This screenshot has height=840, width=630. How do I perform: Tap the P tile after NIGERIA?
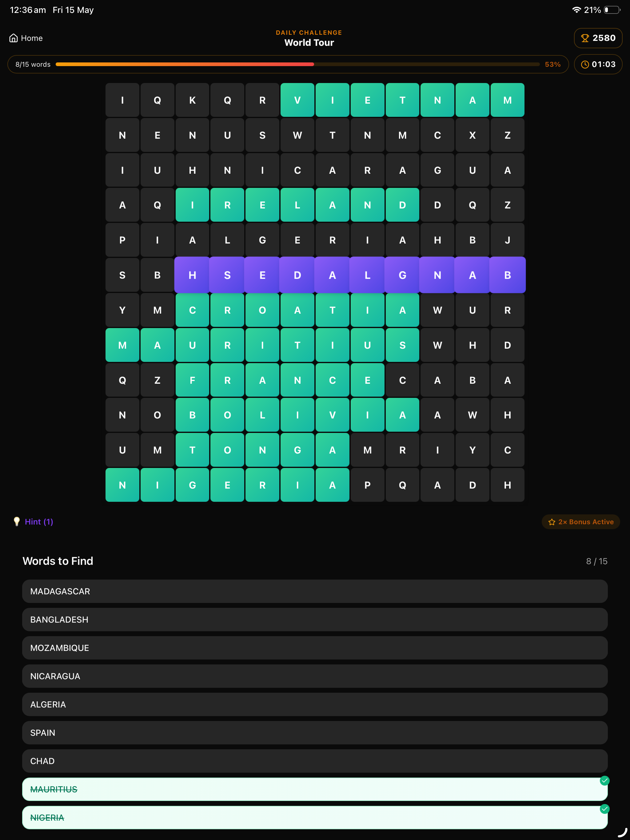(367, 485)
